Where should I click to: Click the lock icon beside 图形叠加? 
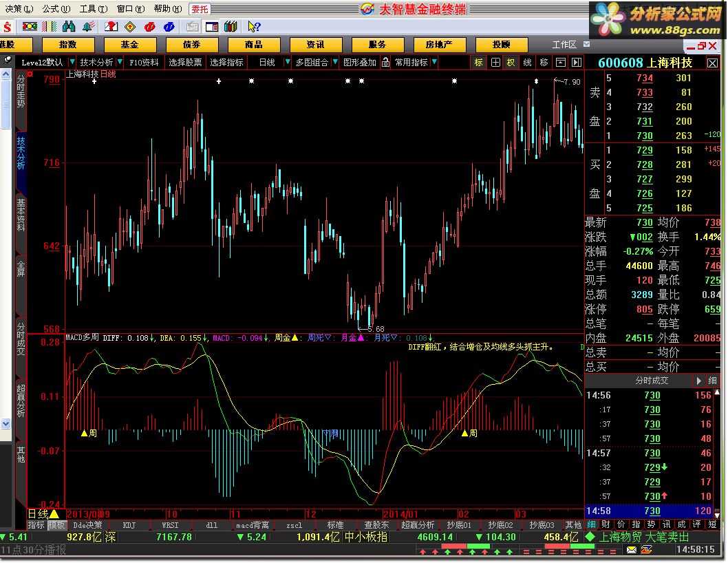385,62
